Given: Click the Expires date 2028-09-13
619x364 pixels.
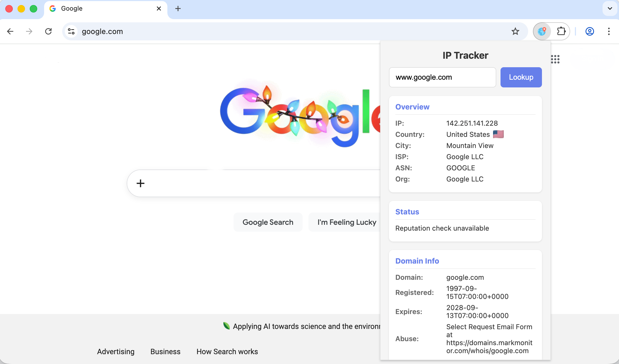Looking at the screenshot, I should (477, 312).
